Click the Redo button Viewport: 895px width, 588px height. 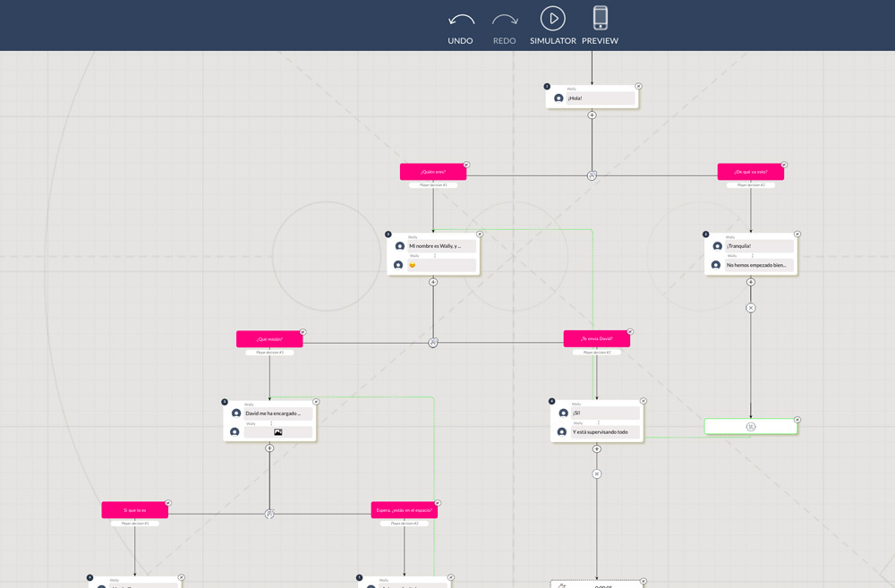click(505, 27)
